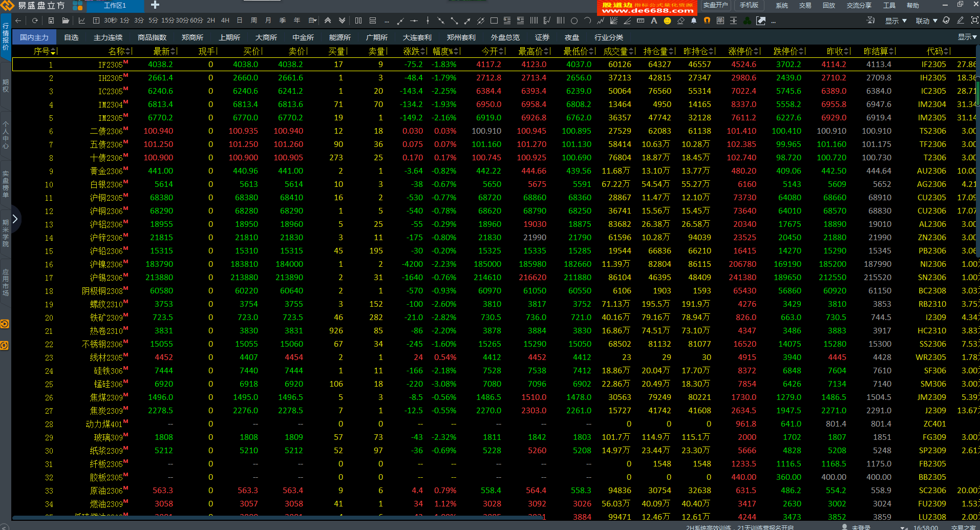The height and width of the screenshot is (530, 980).
Task: Expand the left sidebar panel arrow
Action: pyautogui.click(x=15, y=219)
